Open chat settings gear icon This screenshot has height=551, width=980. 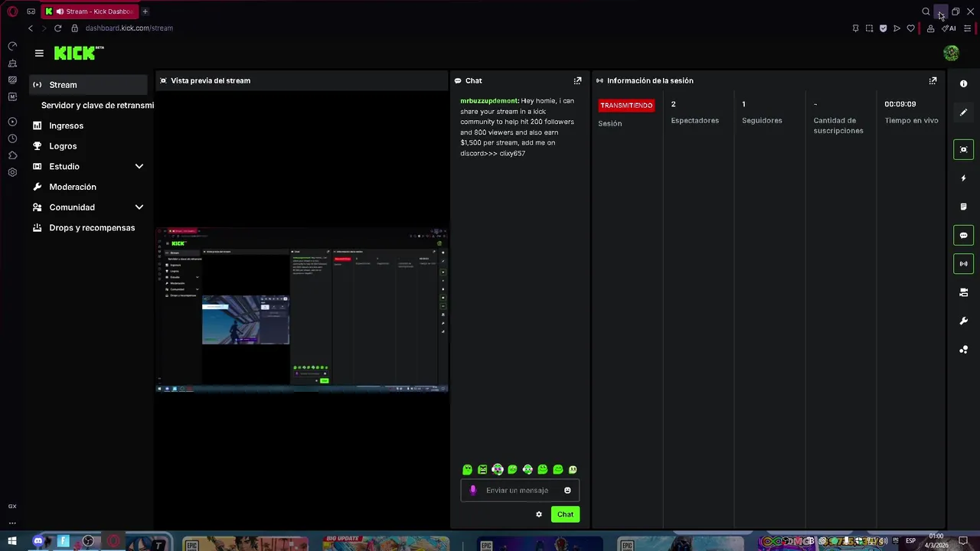coord(539,514)
